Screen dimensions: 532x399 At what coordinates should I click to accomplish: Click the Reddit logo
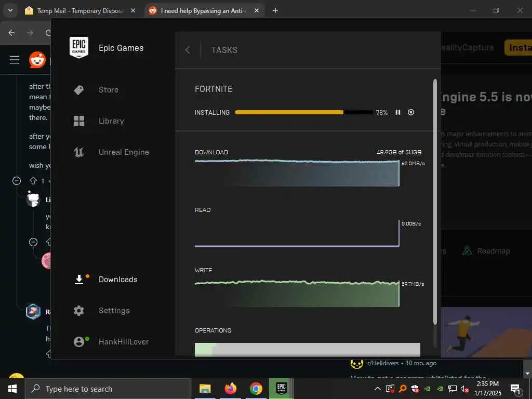tap(37, 60)
